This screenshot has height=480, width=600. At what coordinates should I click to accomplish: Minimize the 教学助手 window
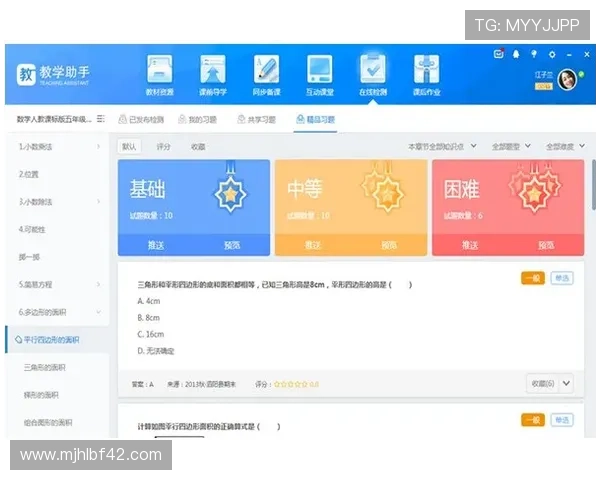click(x=569, y=55)
